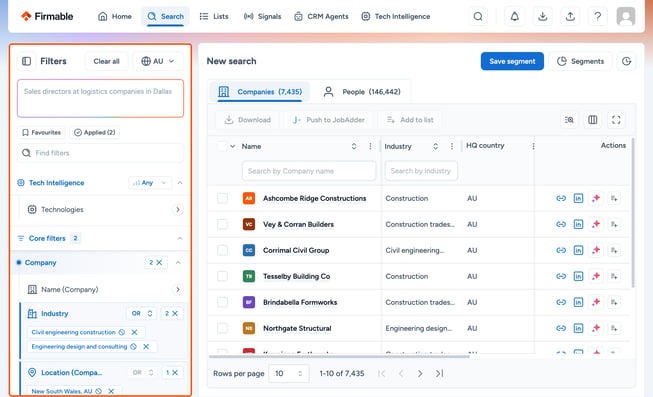653x397 pixels.
Task: Open CRM Agents in navigation
Action: (x=321, y=17)
